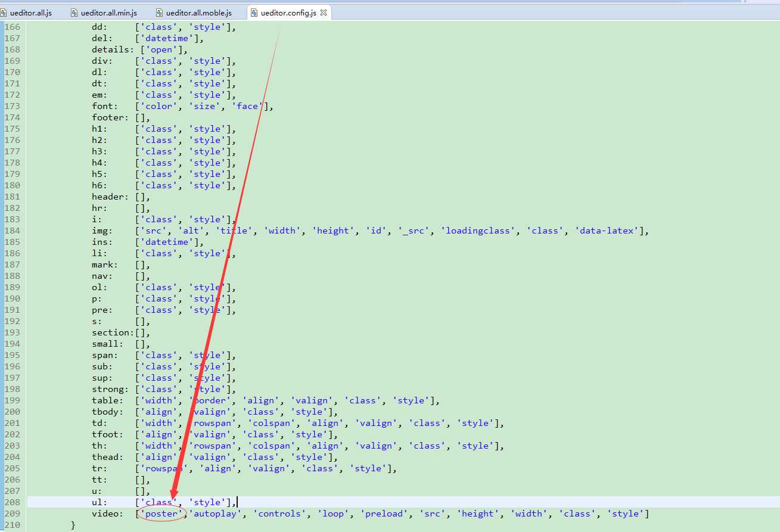Place cursor on 'controls' in video line
780x532 pixels.
click(280, 514)
